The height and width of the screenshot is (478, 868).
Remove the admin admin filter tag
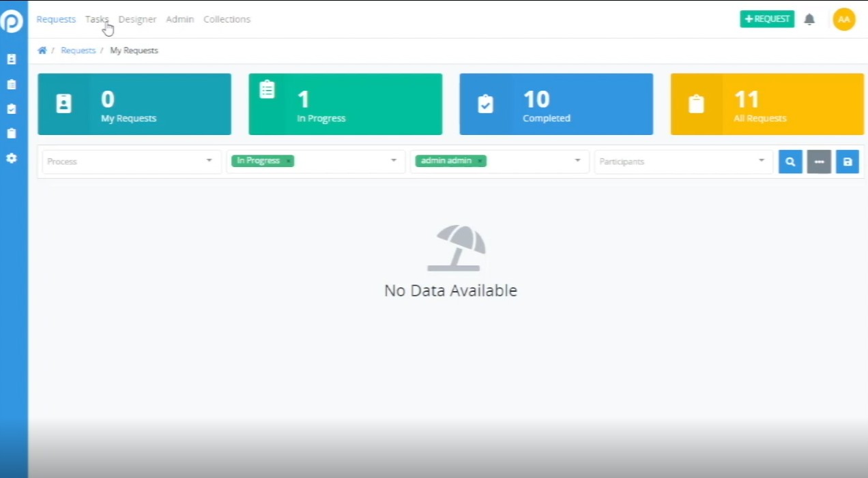[480, 161]
